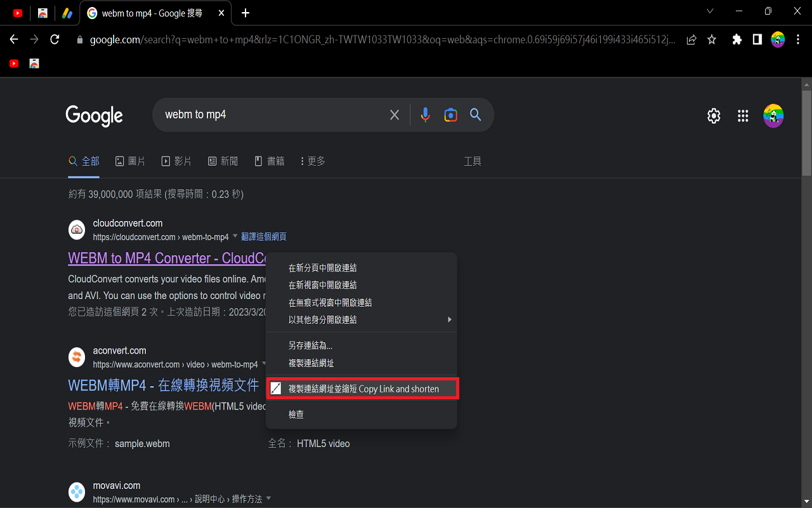The height and width of the screenshot is (508, 812).
Task: Switch to 書籍 books tab
Action: [x=269, y=161]
